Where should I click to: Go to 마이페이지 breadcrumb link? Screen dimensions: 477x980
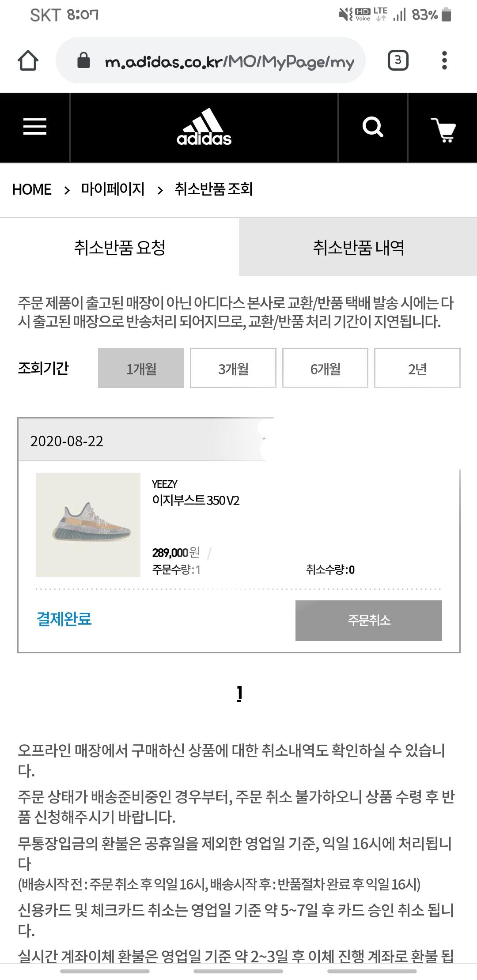113,189
